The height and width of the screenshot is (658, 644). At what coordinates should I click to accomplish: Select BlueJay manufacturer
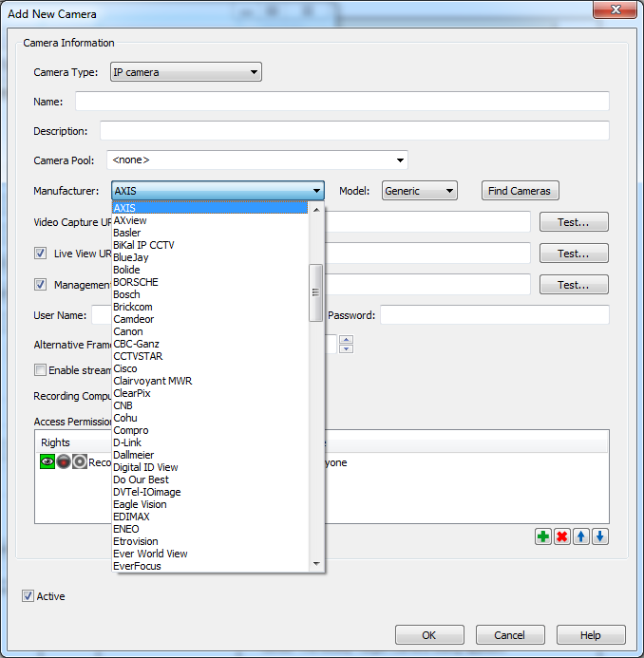tap(210, 257)
